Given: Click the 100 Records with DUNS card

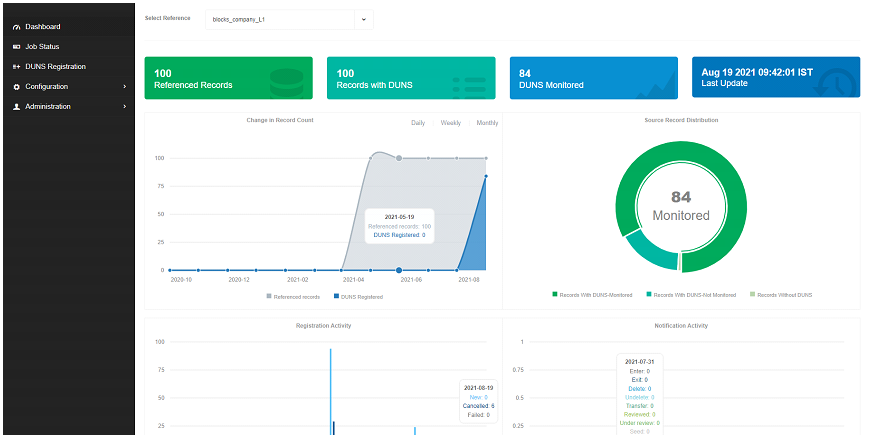Looking at the screenshot, I should coord(411,78).
